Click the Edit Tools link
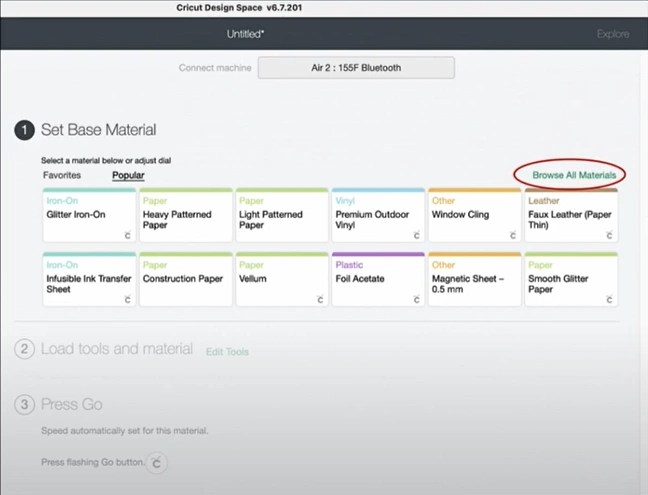648x495 pixels. (x=227, y=352)
